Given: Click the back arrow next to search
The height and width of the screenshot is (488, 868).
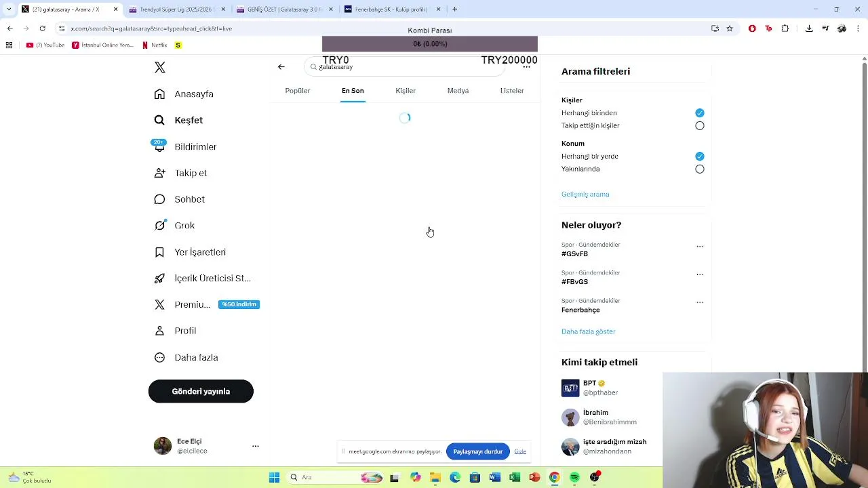Looking at the screenshot, I should 281,67.
